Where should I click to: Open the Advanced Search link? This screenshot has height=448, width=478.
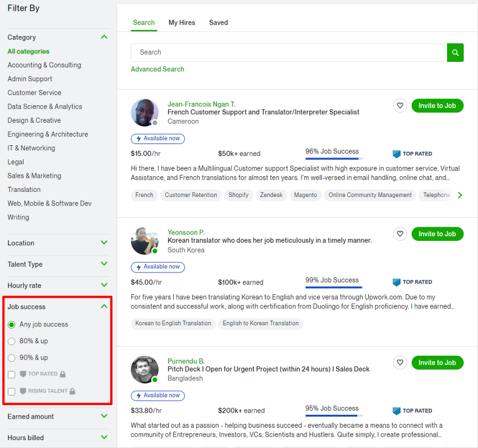pos(157,69)
